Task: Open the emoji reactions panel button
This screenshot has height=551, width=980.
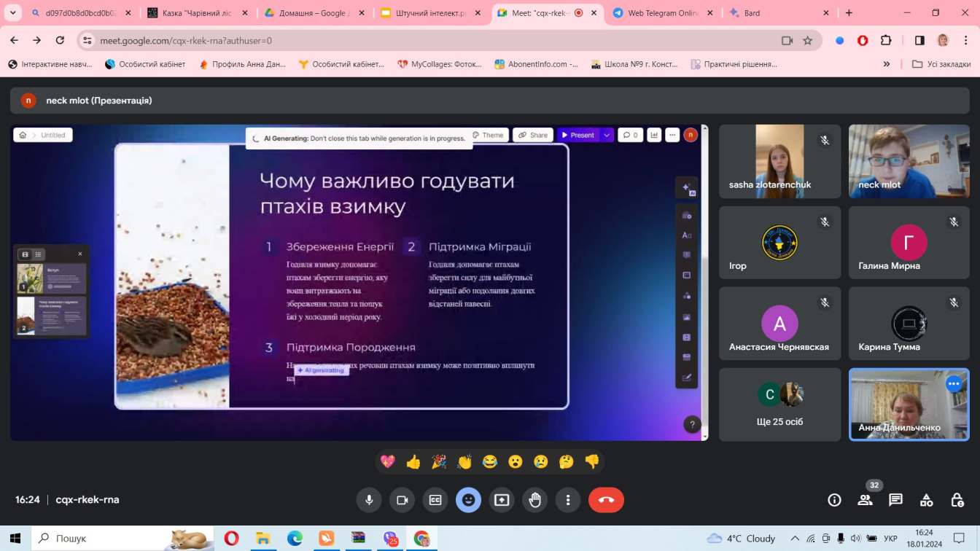Action: pyautogui.click(x=468, y=500)
